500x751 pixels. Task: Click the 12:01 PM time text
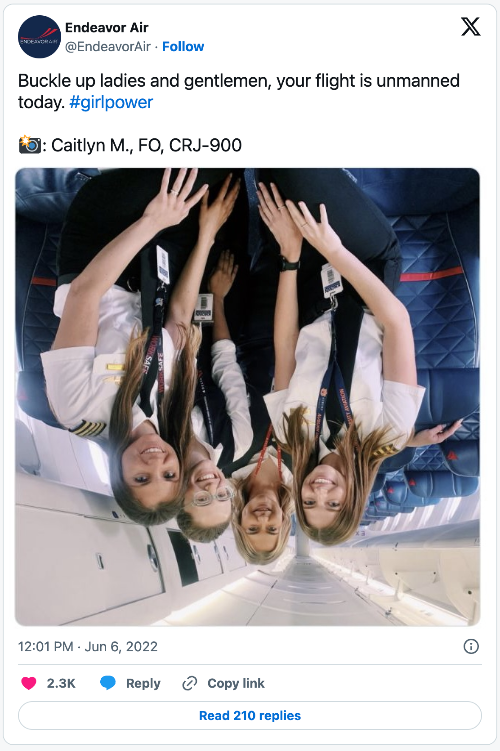45,647
